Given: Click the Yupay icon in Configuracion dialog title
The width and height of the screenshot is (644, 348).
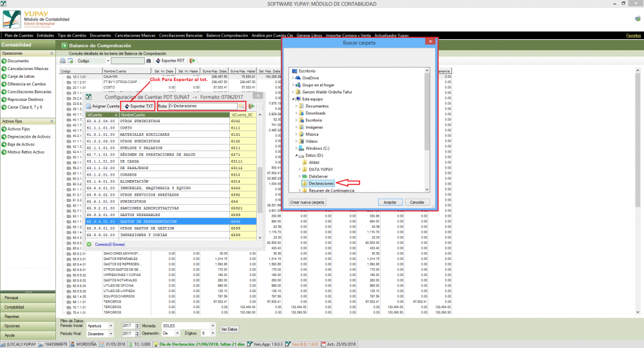Looking at the screenshot, I should 88,97.
